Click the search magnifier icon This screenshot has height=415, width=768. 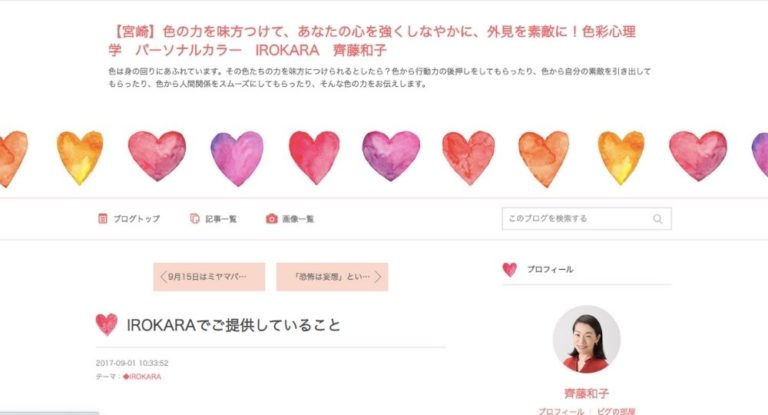tap(657, 219)
